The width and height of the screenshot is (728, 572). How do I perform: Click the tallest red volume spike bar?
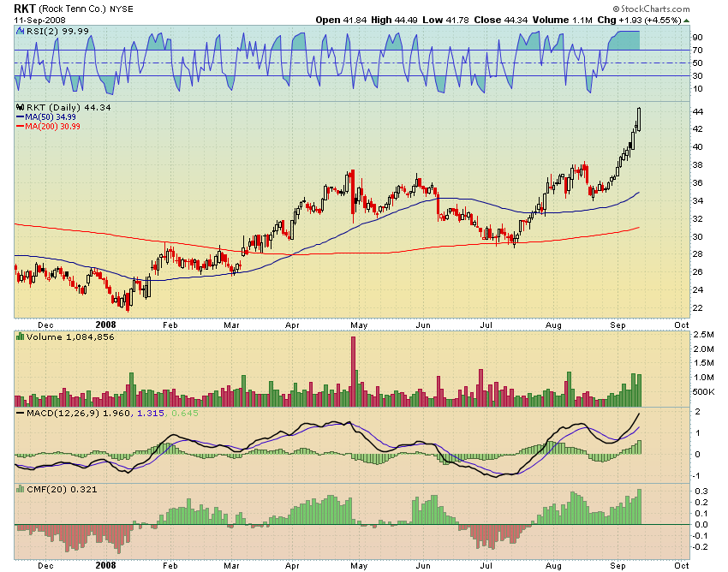tap(354, 372)
